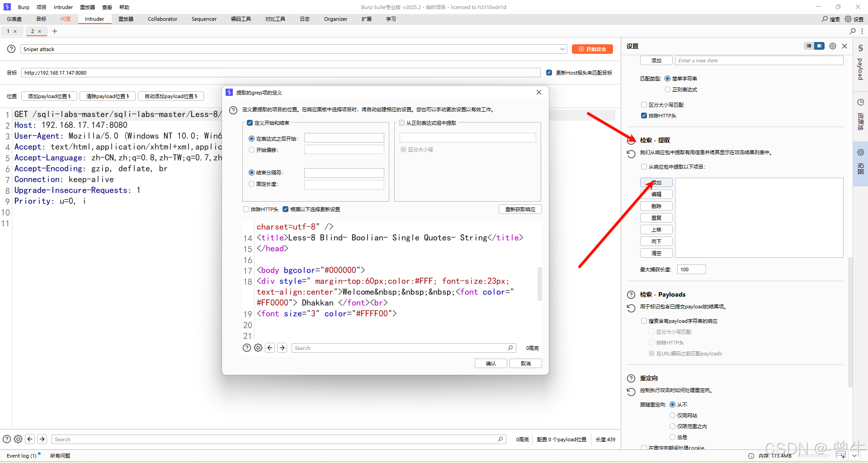Click help icon at bottom-left of request editor
The height and width of the screenshot is (463, 868).
[7, 439]
